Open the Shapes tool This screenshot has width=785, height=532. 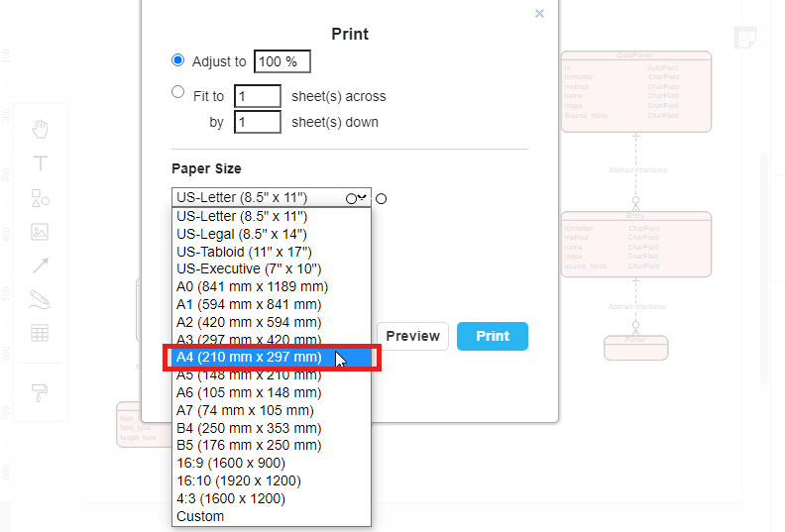[40, 197]
